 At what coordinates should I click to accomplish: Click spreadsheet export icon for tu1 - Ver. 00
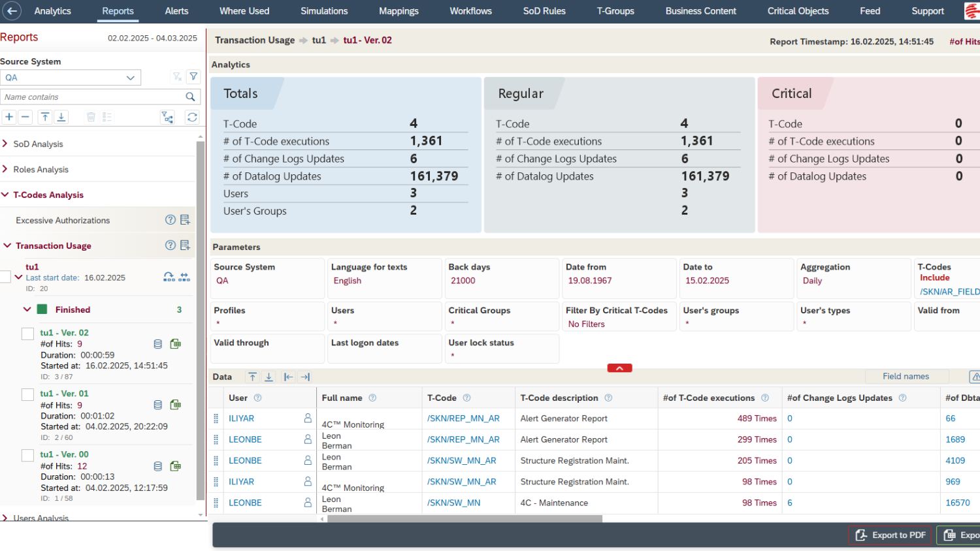[175, 466]
